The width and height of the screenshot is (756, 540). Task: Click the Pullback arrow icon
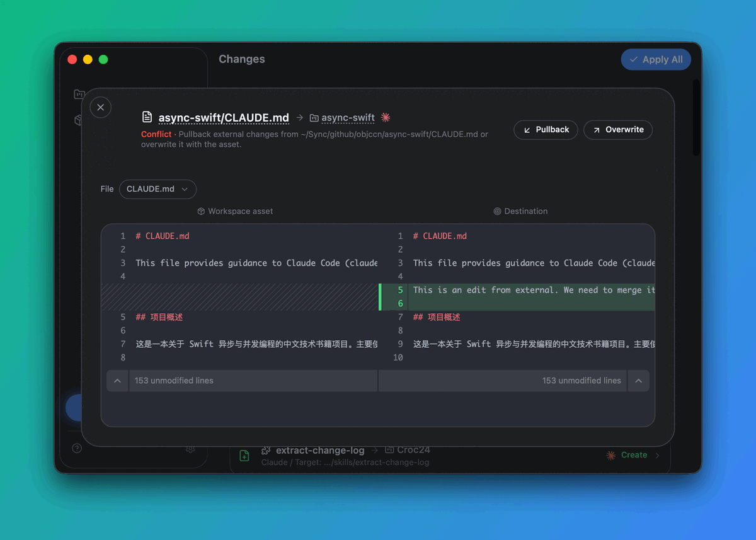click(527, 130)
